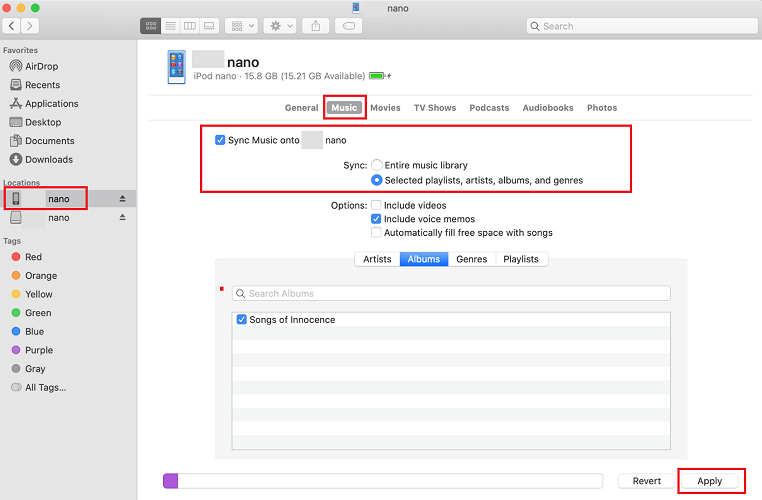Click the Revert button
The height and width of the screenshot is (500, 762).
tap(646, 481)
